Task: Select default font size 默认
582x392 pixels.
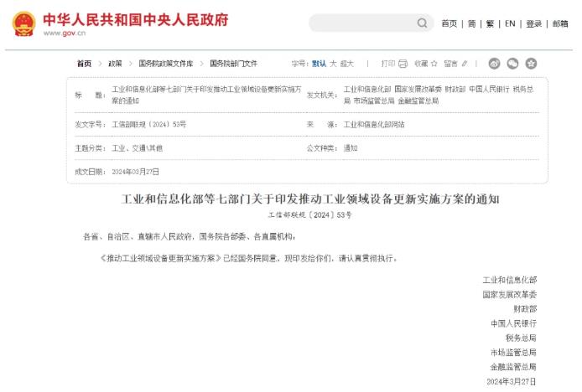Action: [x=319, y=64]
